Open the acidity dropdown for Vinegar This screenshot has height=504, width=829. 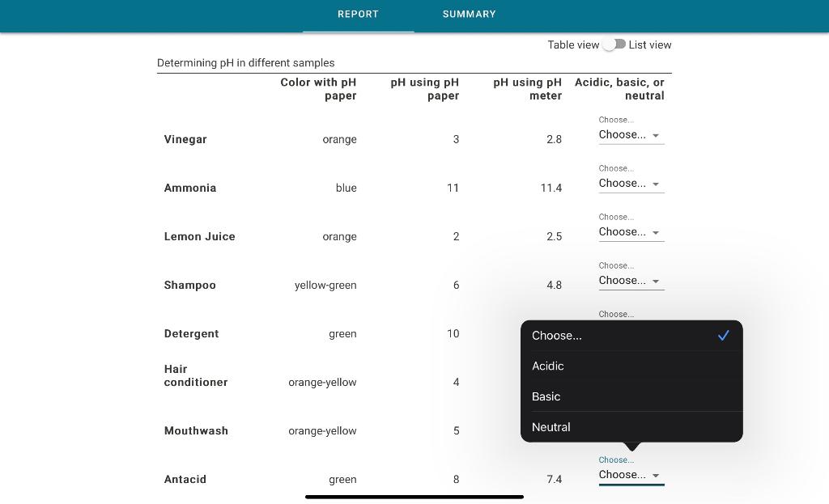(623, 135)
